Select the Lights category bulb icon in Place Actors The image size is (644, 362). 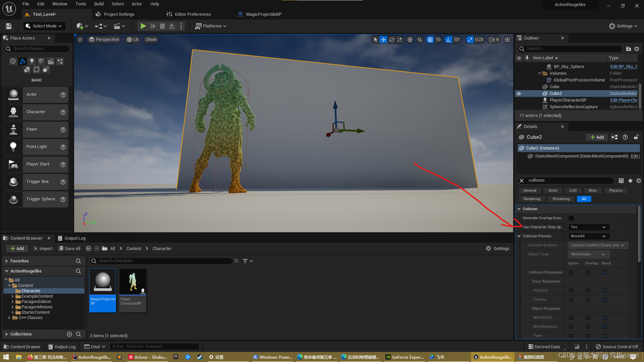coord(32,61)
